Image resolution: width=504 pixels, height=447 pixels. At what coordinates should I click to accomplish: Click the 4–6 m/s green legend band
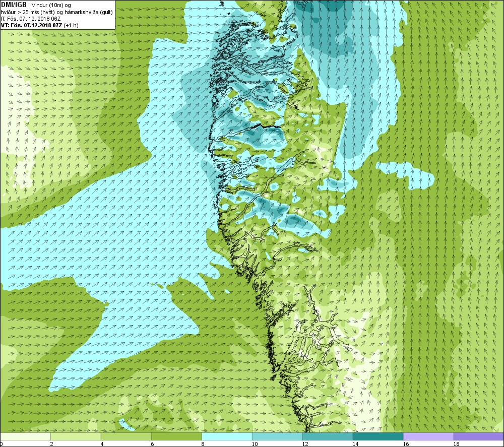point(126,436)
